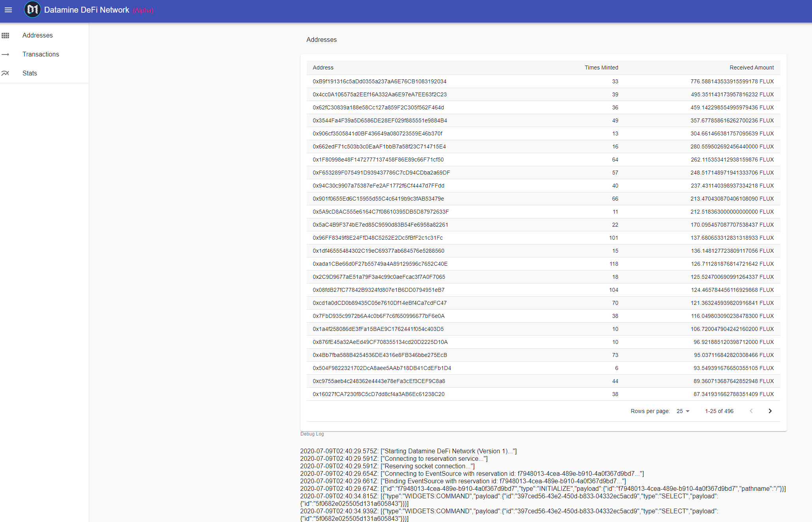812x522 pixels.
Task: Click Times Minted value 6
Action: 617,368
